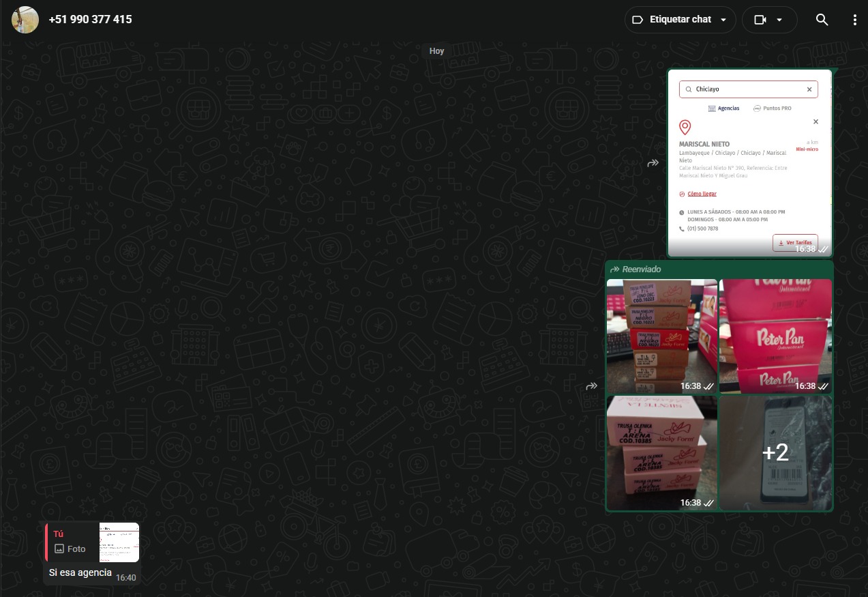The height and width of the screenshot is (597, 868).
Task: Expand the Etiquetar chat dropdown arrow
Action: tap(723, 20)
